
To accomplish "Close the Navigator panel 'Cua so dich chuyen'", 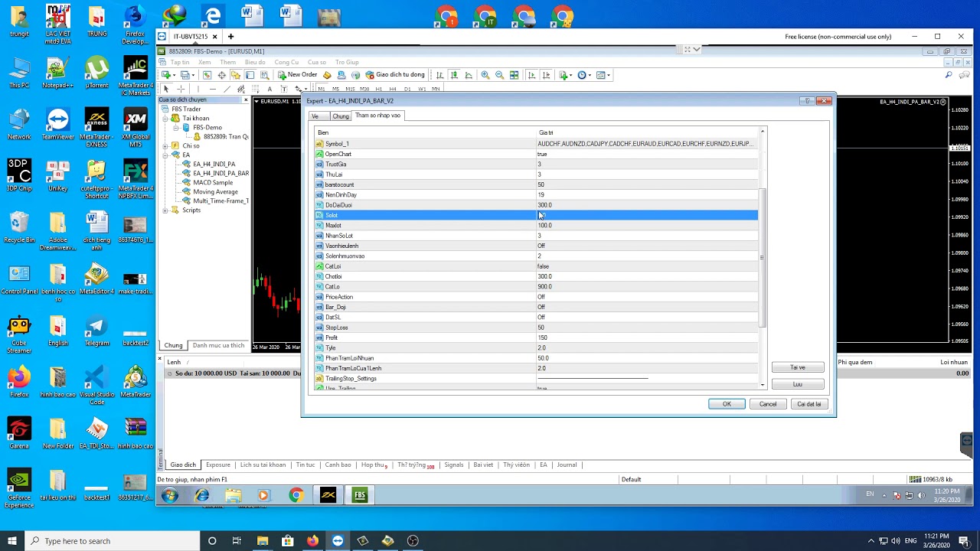I will tap(246, 100).
